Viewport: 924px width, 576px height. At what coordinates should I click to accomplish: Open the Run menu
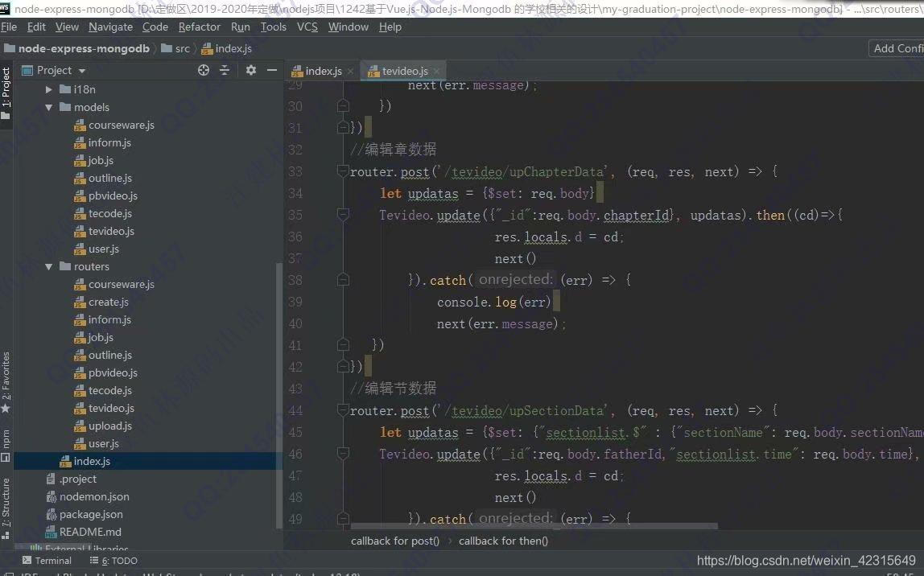click(x=241, y=27)
